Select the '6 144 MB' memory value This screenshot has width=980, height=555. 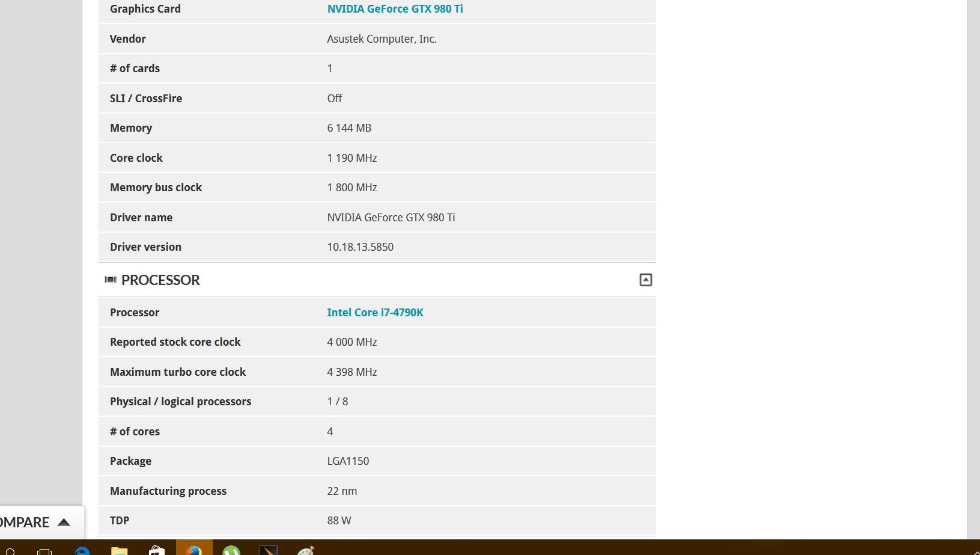pyautogui.click(x=349, y=128)
